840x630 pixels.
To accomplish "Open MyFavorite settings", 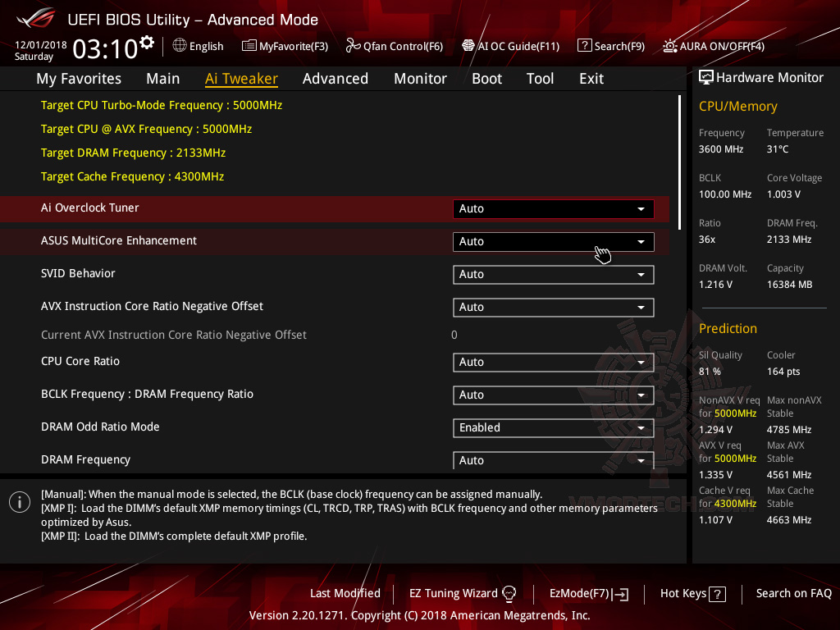I will click(x=285, y=46).
